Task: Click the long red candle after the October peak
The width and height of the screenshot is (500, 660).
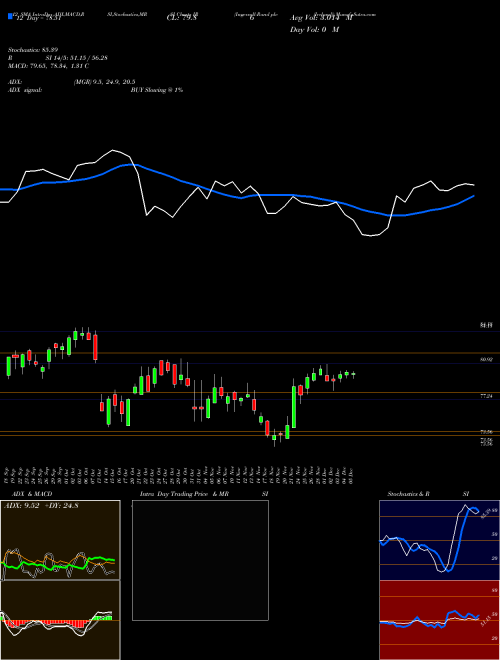Action: 95,346
